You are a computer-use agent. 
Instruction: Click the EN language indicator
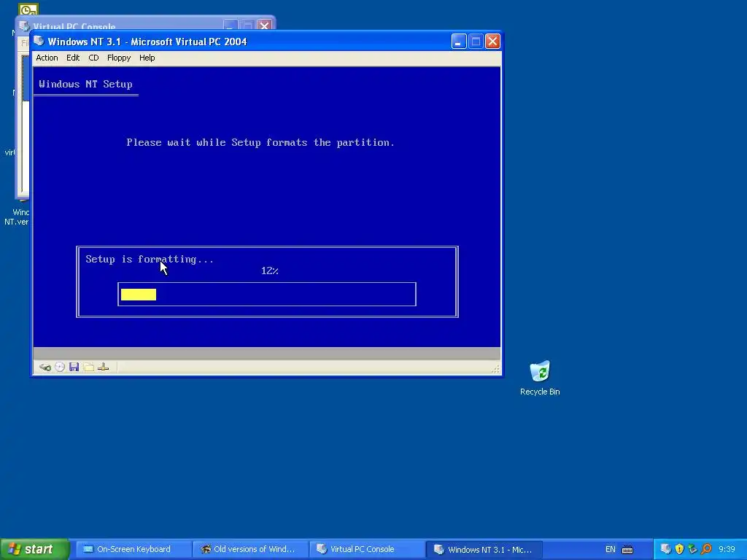pyautogui.click(x=611, y=550)
